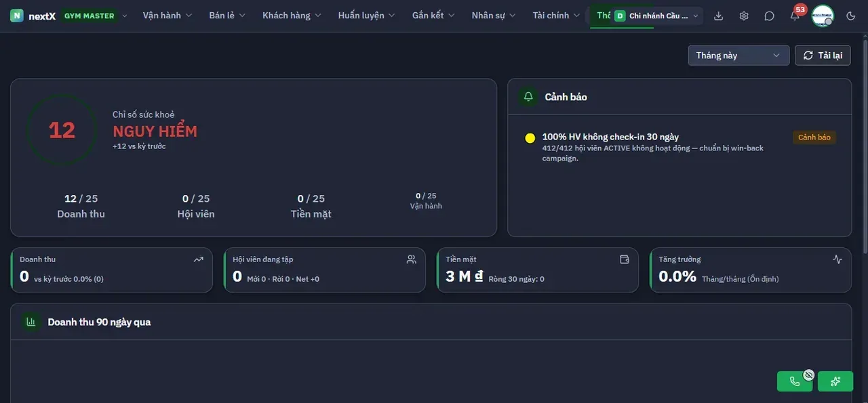Expand the Nhân sự dropdown menu
The image size is (868, 403).
(x=494, y=16)
